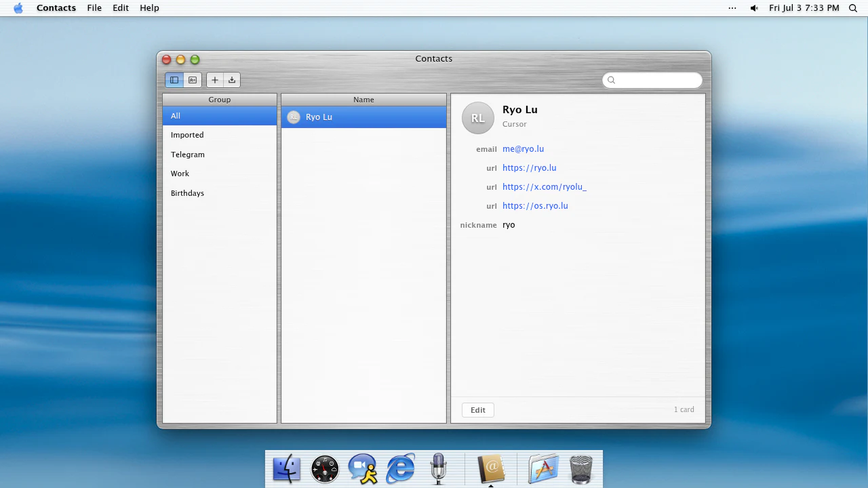The image size is (868, 488).
Task: Open the https://x.com/ryolu_ link
Action: [545, 187]
